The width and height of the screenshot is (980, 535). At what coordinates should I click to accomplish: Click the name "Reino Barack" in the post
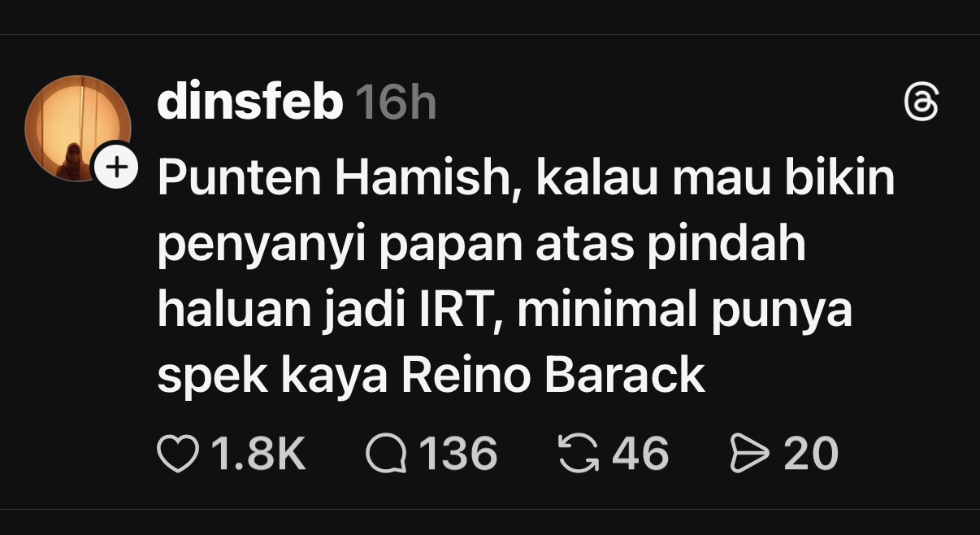pyautogui.click(x=553, y=375)
